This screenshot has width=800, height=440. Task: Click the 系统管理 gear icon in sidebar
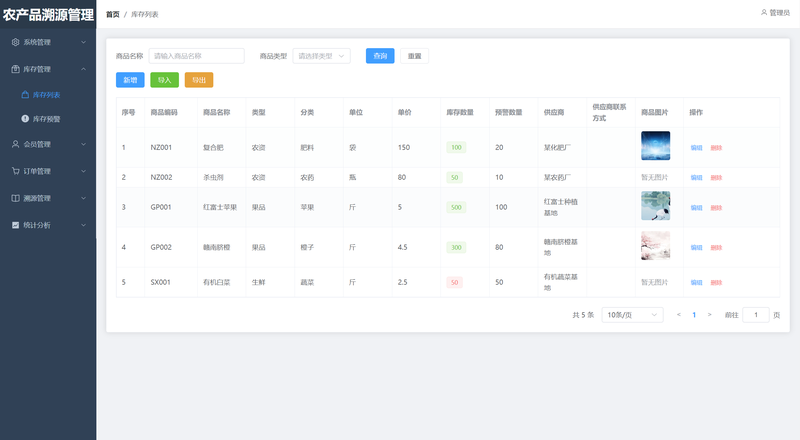15,43
